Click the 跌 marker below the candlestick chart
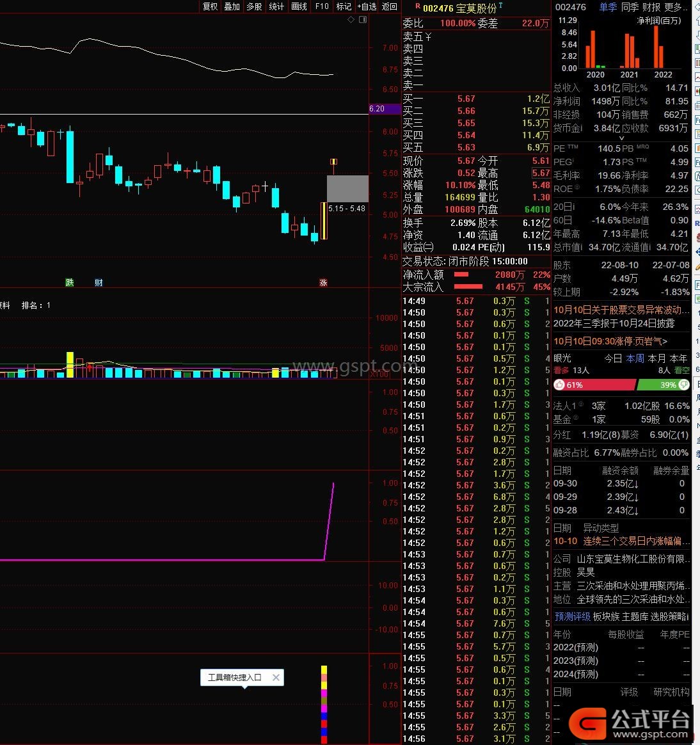 [x=70, y=283]
